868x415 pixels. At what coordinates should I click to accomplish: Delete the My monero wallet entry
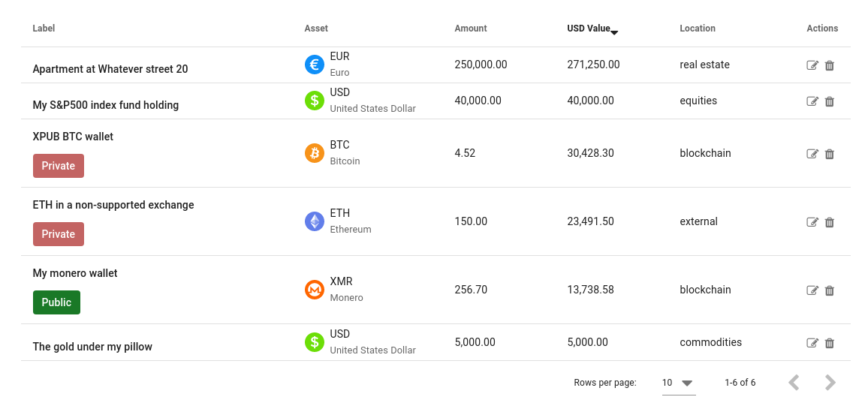click(829, 290)
